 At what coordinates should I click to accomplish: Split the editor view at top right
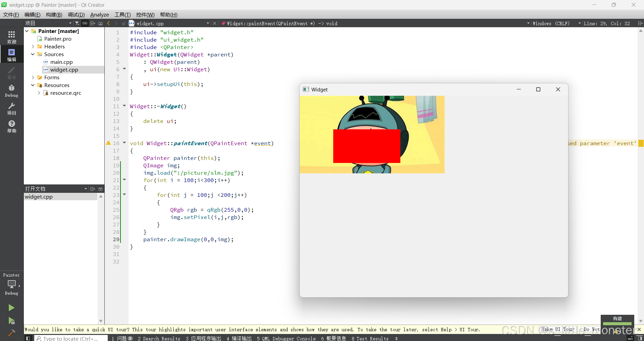[x=640, y=23]
